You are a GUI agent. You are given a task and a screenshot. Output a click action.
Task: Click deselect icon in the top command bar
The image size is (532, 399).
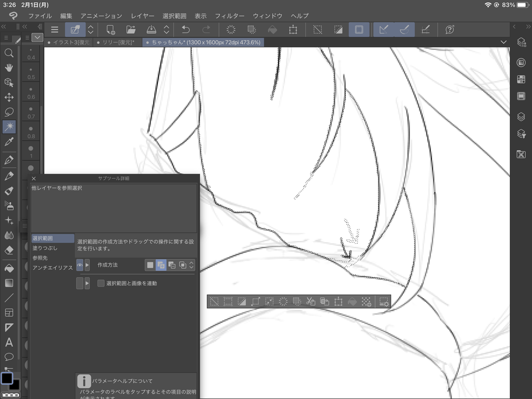point(318,30)
